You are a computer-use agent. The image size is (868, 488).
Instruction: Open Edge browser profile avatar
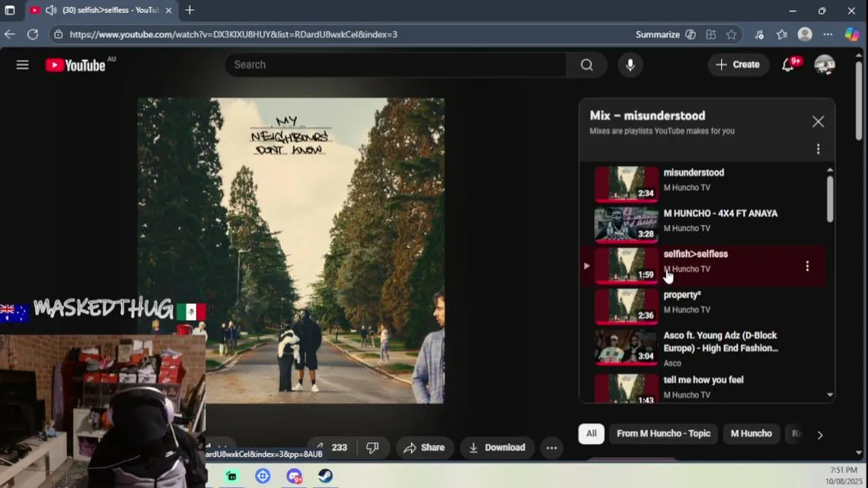click(x=805, y=34)
